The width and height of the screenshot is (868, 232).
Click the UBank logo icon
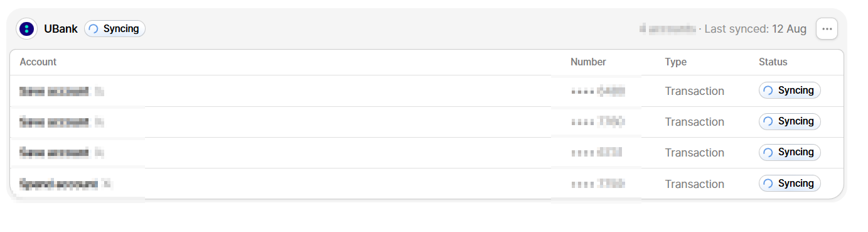coord(26,29)
